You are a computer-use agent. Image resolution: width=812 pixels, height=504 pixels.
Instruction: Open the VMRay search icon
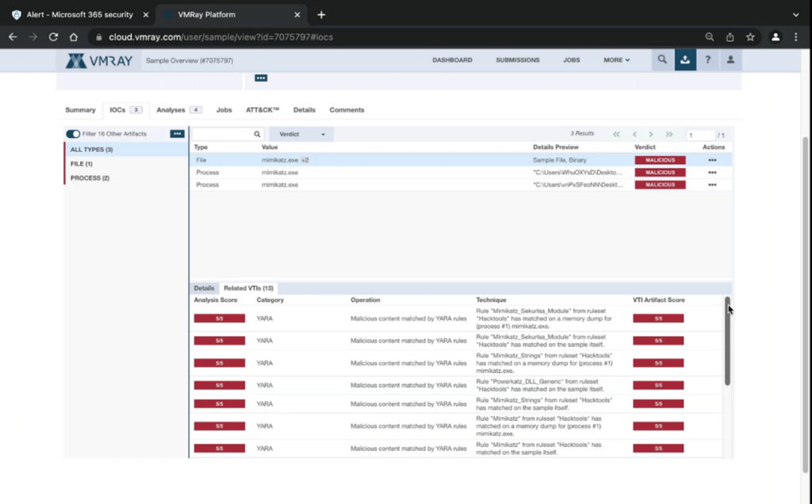coord(662,60)
